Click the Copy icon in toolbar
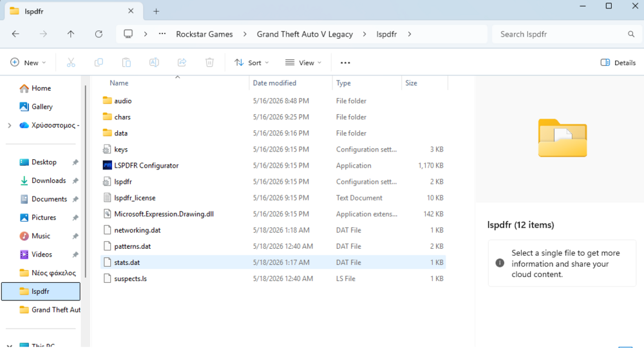 click(x=99, y=63)
